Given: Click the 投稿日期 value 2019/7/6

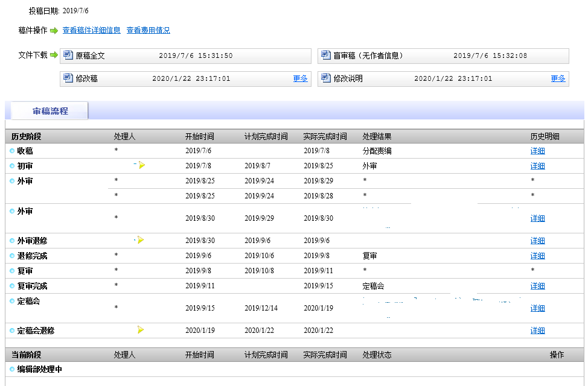Looking at the screenshot, I should point(75,11).
